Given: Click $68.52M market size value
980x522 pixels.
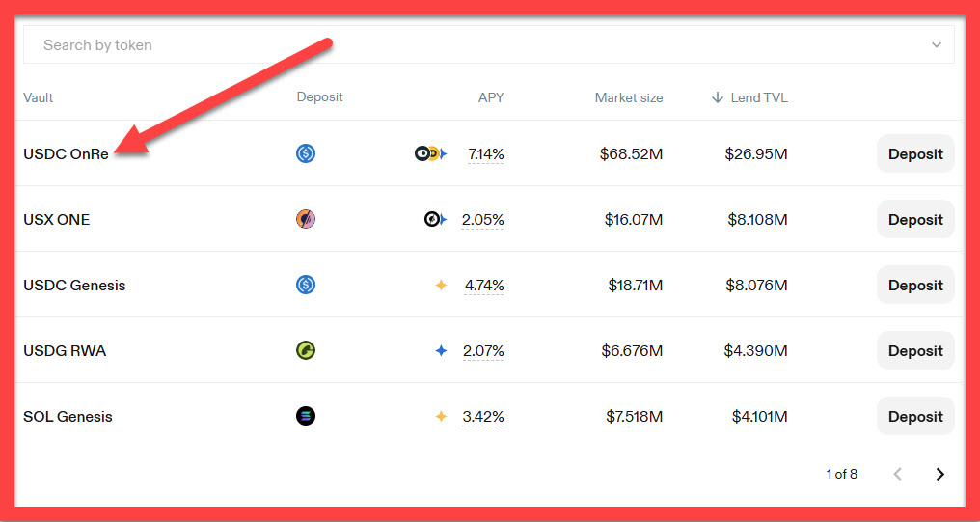Looking at the screenshot, I should pos(631,153).
